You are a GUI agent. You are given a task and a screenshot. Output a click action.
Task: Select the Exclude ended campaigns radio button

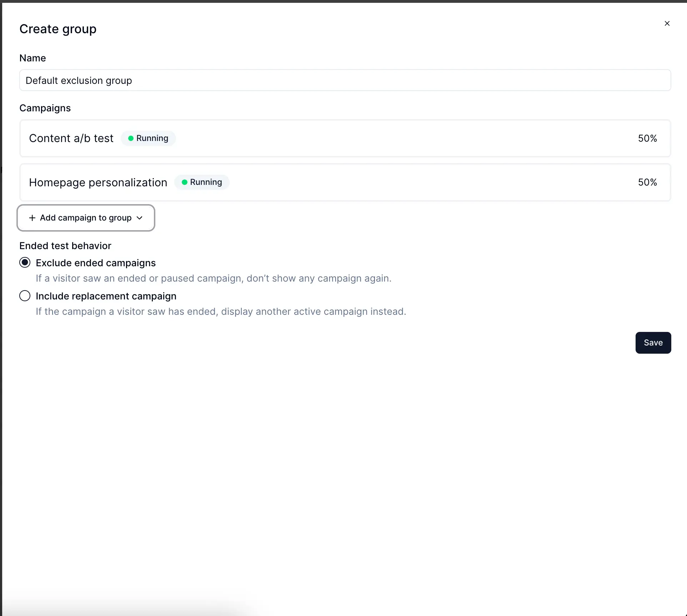25,262
